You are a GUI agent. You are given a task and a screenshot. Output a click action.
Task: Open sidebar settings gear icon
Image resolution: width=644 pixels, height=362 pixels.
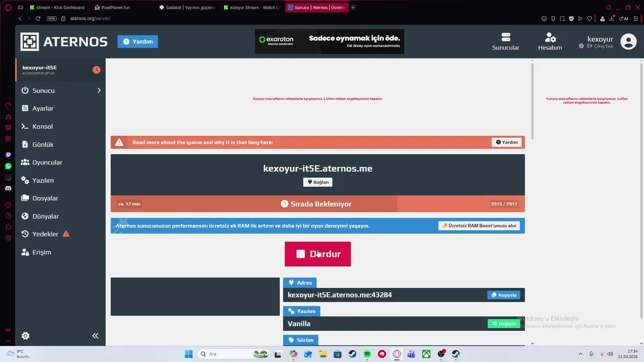(x=26, y=336)
